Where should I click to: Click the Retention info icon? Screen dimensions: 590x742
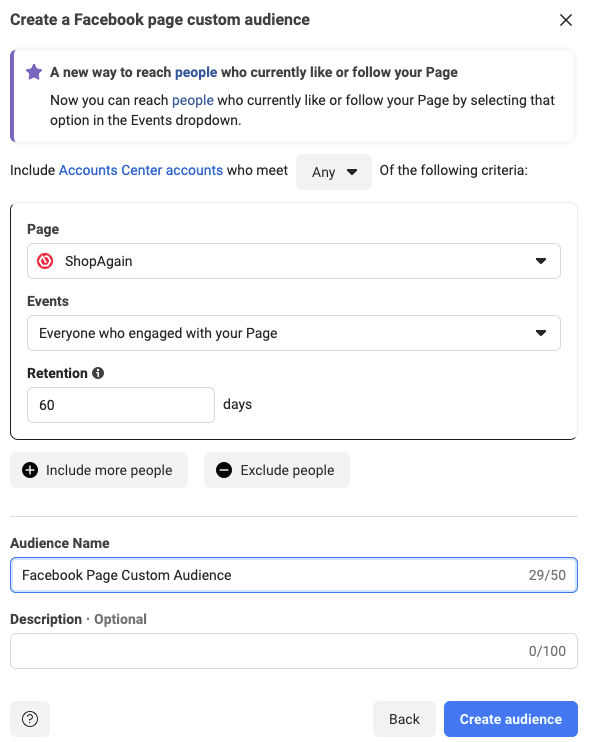tap(98, 373)
